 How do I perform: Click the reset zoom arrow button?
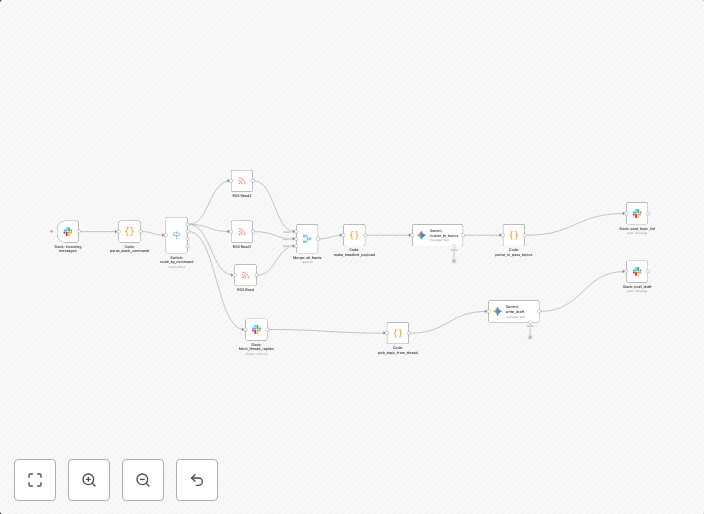point(197,480)
